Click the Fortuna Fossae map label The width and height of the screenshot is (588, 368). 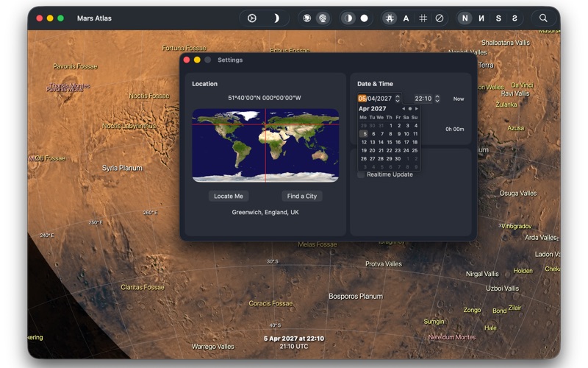(x=184, y=48)
